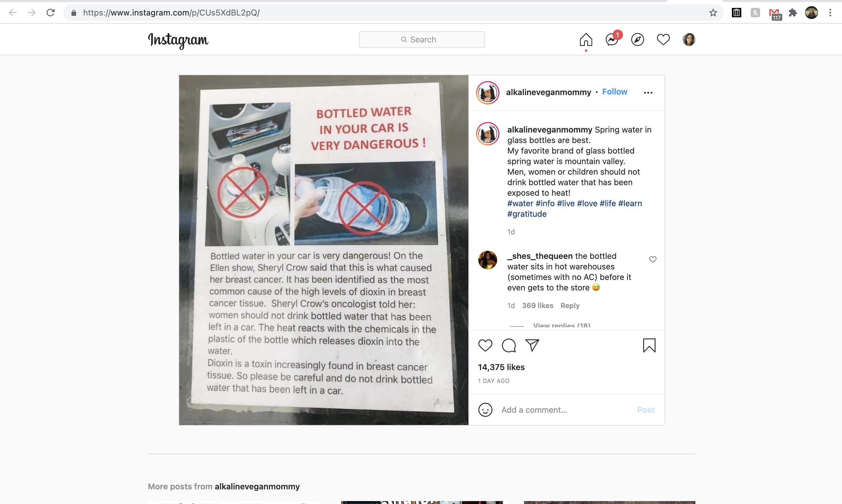This screenshot has width=842, height=504.
Task: Open the activity heart notifications
Action: click(x=663, y=40)
